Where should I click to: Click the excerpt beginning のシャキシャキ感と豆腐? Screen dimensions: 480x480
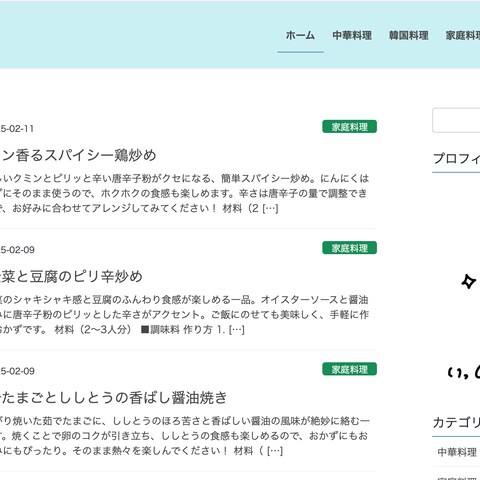pyautogui.click(x=184, y=315)
